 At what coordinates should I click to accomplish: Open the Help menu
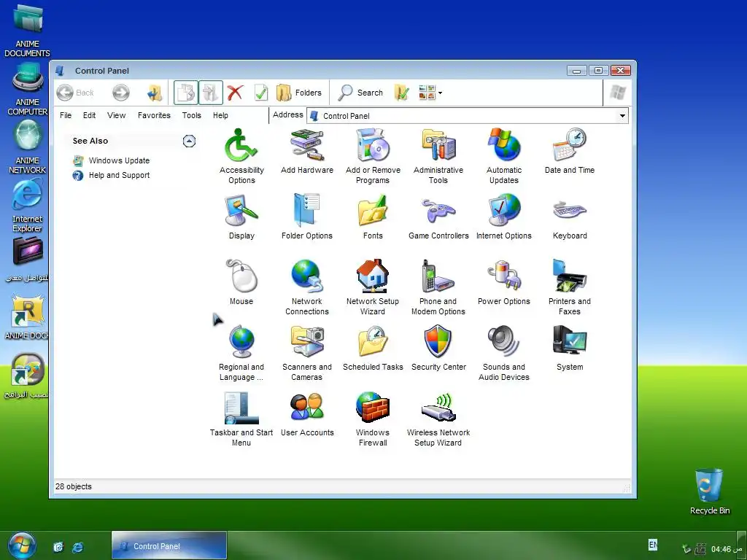click(x=220, y=115)
